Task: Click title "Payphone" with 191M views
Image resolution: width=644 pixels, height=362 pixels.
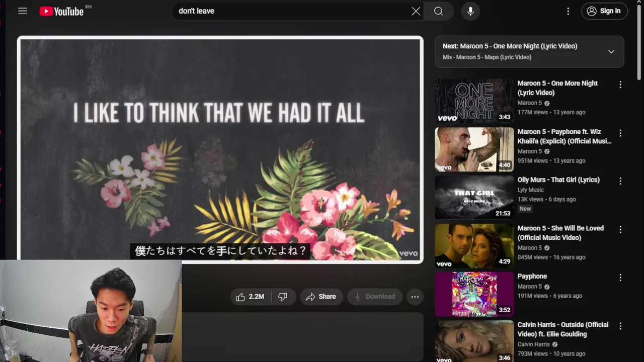Action: (x=532, y=277)
